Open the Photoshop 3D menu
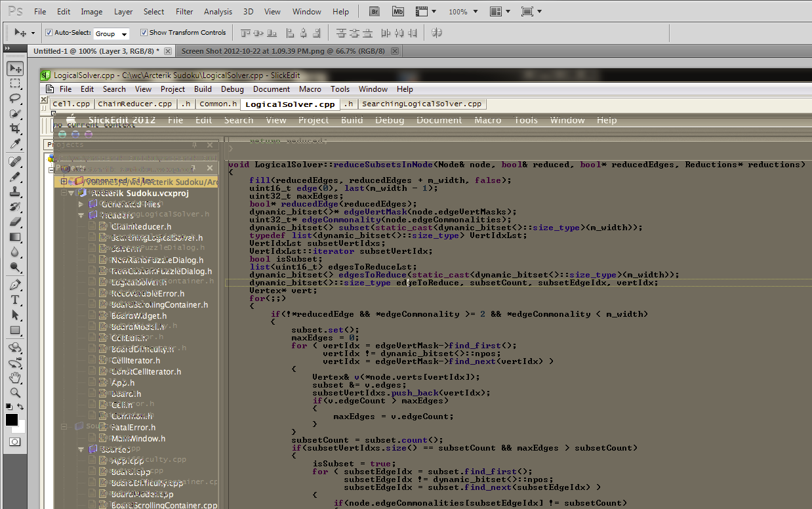The width and height of the screenshot is (812, 509). [249, 12]
